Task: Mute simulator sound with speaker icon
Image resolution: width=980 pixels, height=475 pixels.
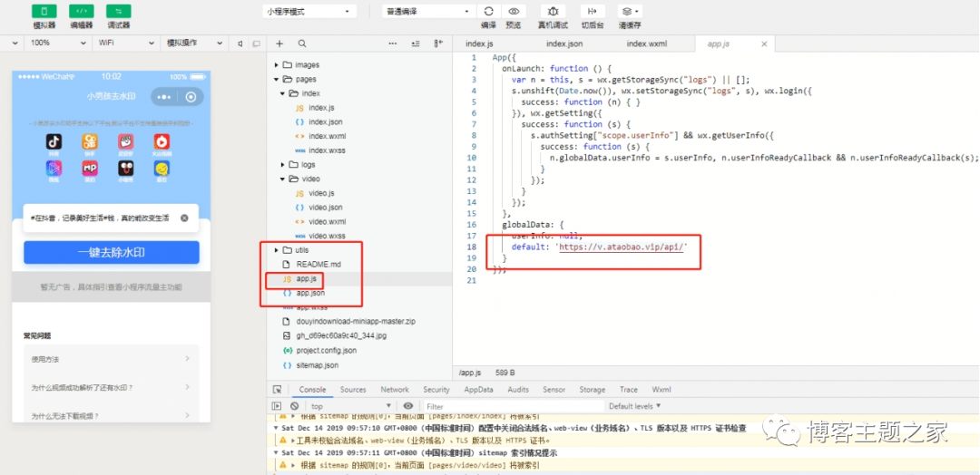Action: coord(240,44)
